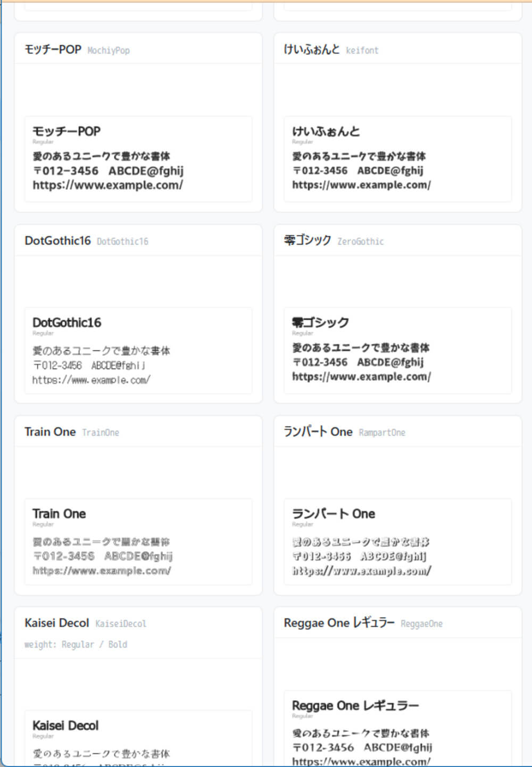Click the Kaisei Decol card heading
The image size is (532, 767).
[x=57, y=623]
